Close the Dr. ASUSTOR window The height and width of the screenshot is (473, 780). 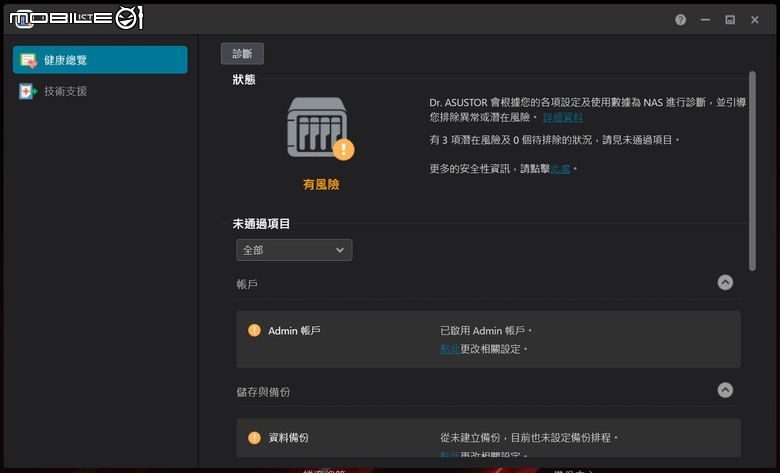point(755,19)
